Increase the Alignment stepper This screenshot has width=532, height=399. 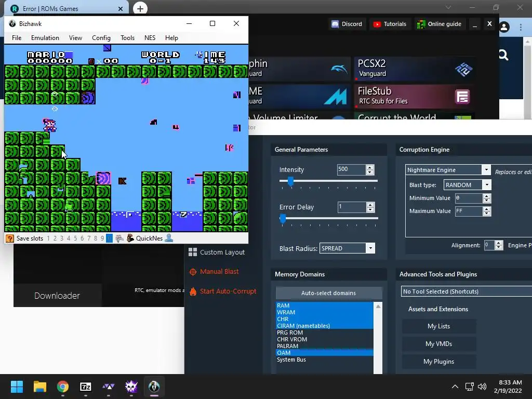coord(498,243)
